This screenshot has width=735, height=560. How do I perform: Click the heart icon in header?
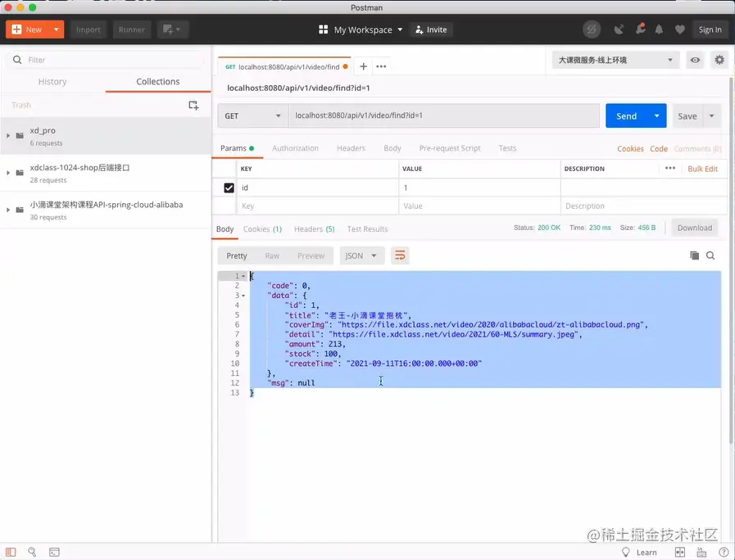[x=679, y=29]
